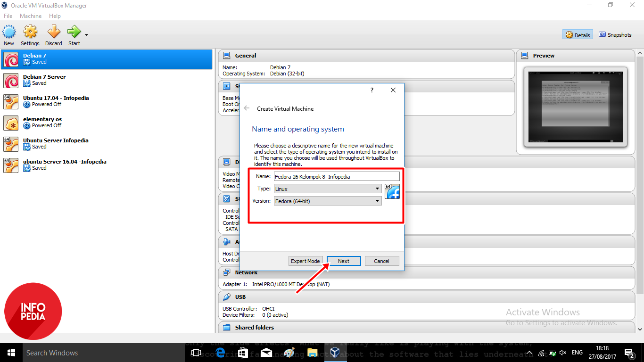Screen dimensions: 644x362
Task: Click the General section header
Action: (x=367, y=56)
